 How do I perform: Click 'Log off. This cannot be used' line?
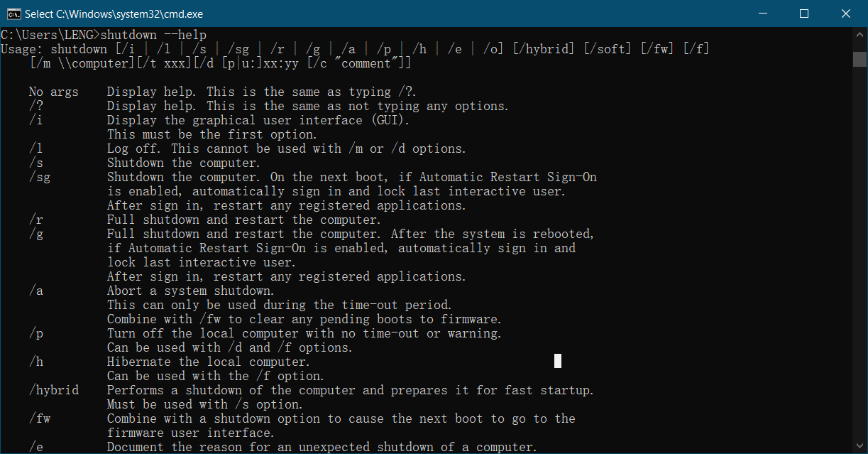click(x=287, y=148)
